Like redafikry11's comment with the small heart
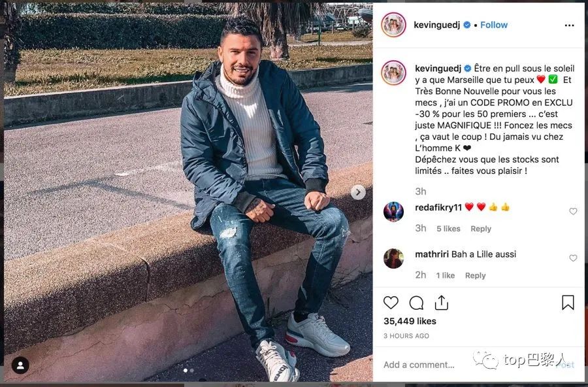This screenshot has height=387, width=588. (573, 211)
